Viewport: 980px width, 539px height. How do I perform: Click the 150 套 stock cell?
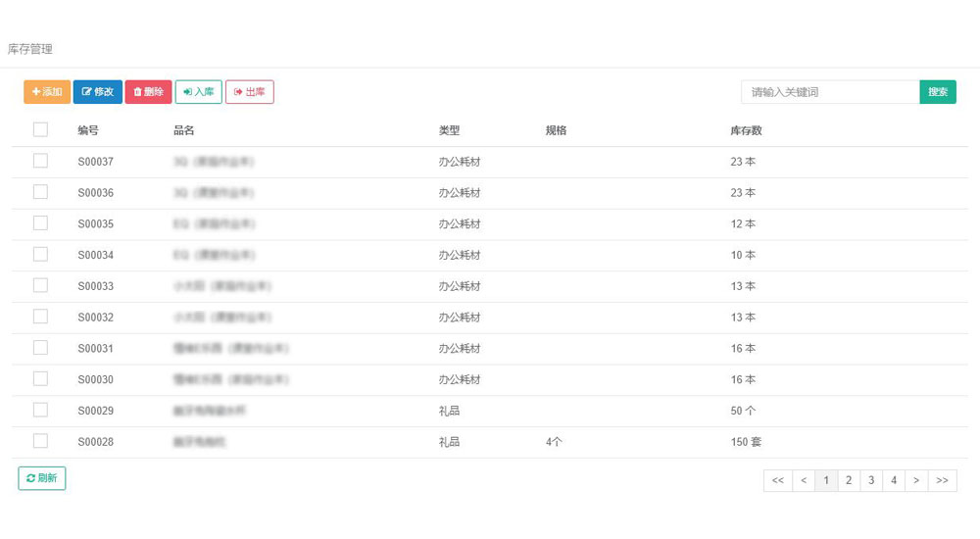point(746,442)
